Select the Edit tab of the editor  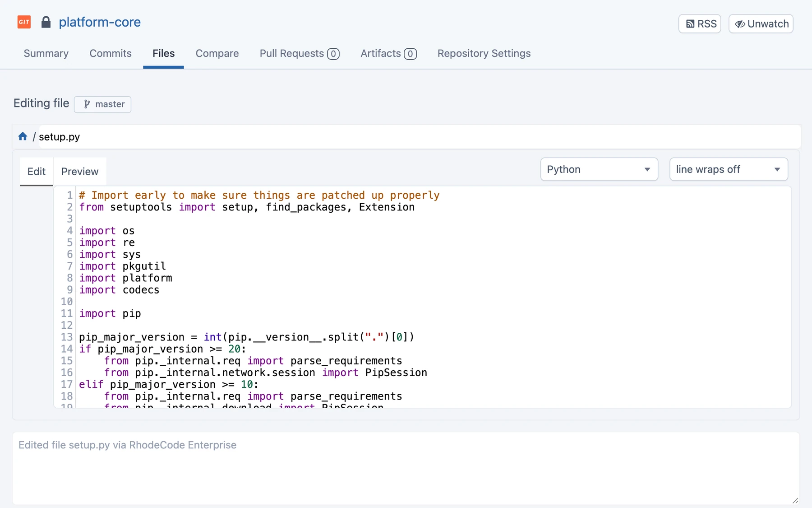(37, 172)
